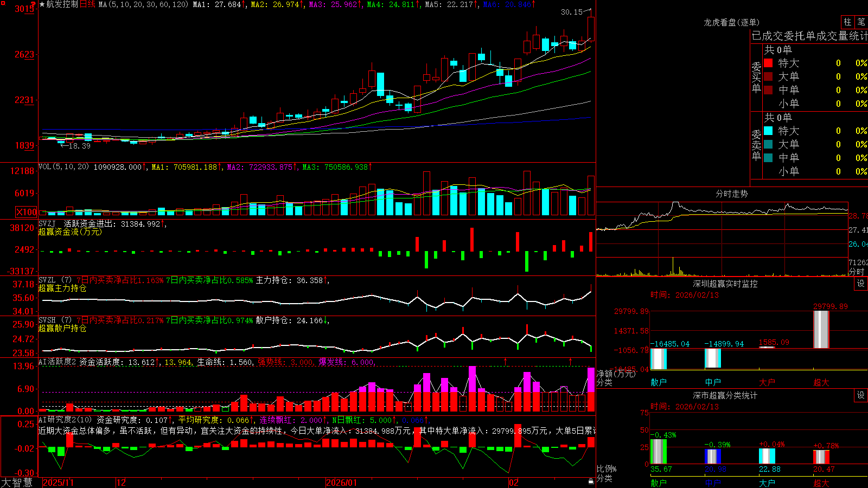Click the 日线 period label
Viewport: 868px width, 488px height.
(x=87, y=4)
